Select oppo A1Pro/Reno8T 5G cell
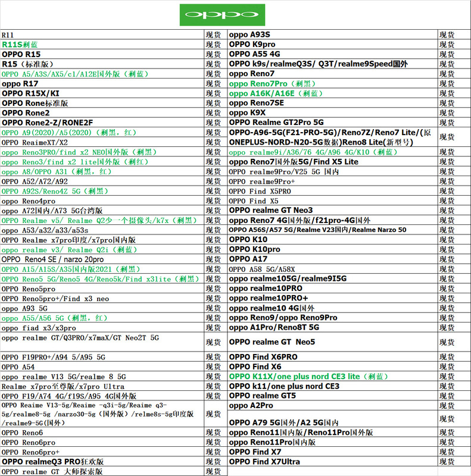The height and width of the screenshot is (476, 471). pos(332,327)
